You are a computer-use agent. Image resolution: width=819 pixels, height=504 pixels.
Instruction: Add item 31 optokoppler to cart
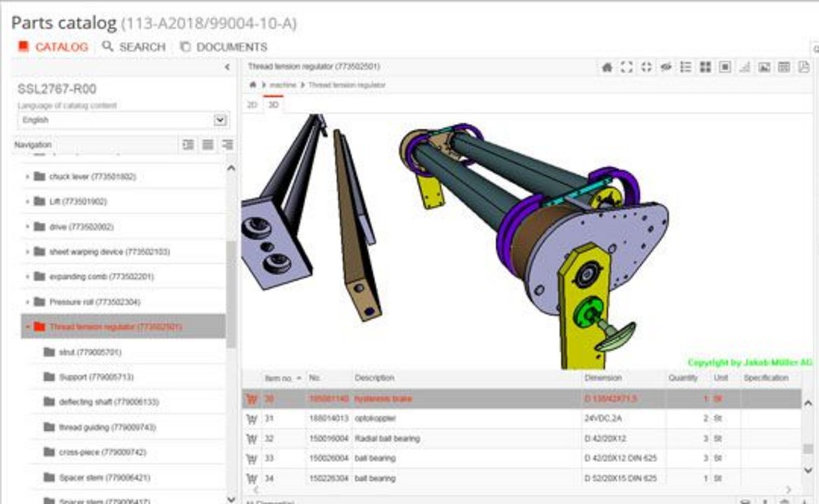tap(251, 419)
